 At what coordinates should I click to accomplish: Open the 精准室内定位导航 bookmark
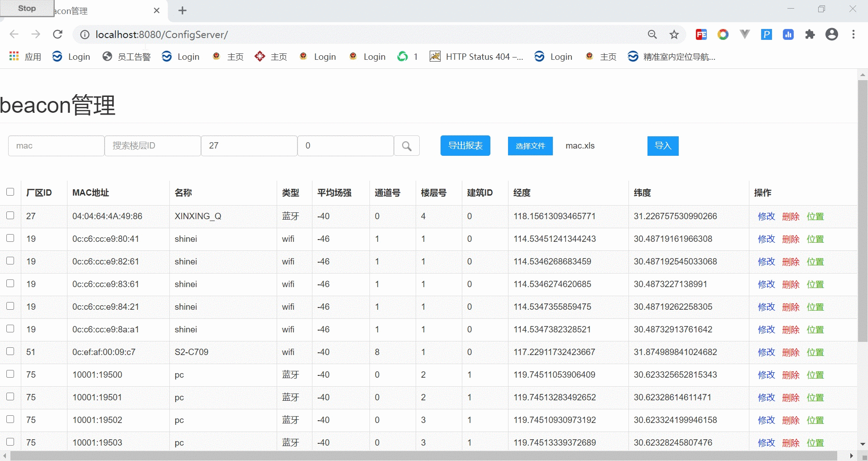pyautogui.click(x=672, y=57)
